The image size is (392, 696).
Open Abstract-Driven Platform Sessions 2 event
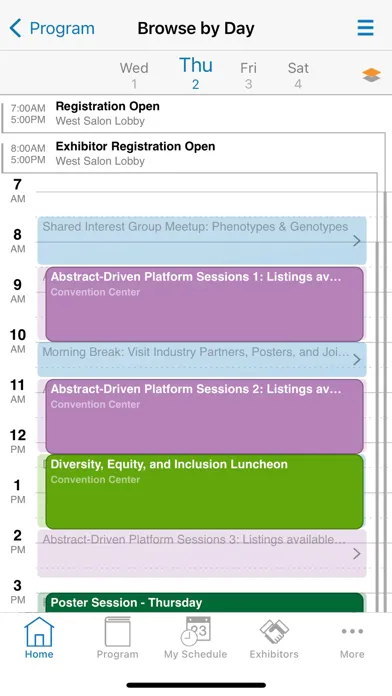tap(205, 416)
